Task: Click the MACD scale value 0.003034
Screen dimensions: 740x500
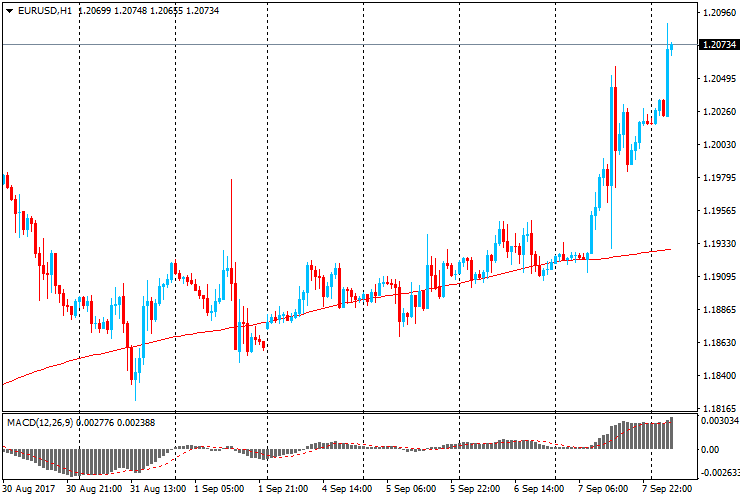Action: (720, 421)
